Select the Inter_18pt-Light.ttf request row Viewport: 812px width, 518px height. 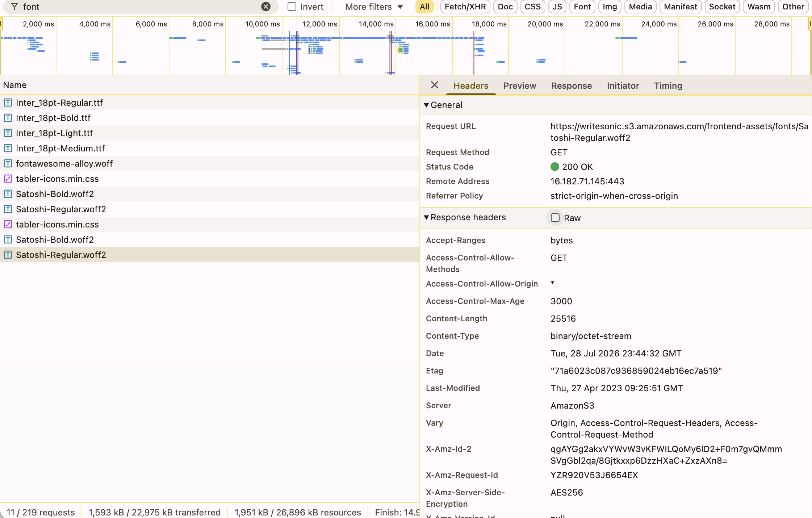coord(210,133)
